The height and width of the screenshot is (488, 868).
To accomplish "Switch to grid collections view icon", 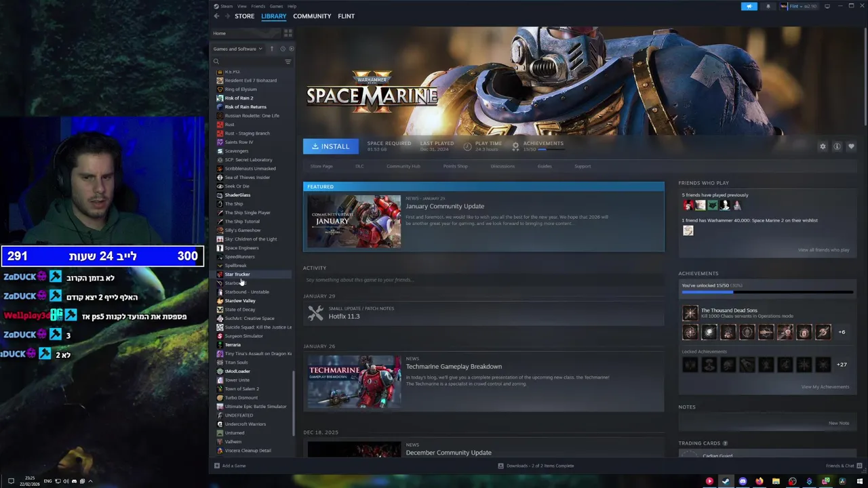I will (x=288, y=33).
